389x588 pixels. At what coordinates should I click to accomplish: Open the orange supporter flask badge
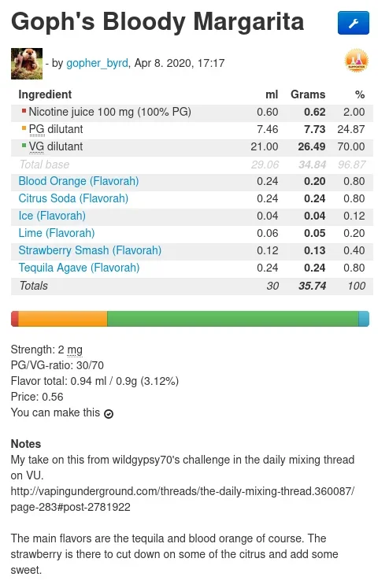pyautogui.click(x=357, y=61)
